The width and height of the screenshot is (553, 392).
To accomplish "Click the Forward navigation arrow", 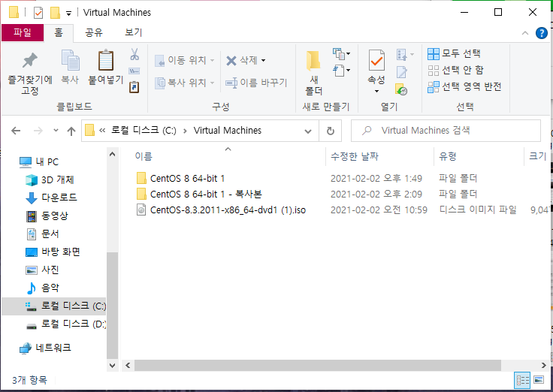I will [x=38, y=131].
